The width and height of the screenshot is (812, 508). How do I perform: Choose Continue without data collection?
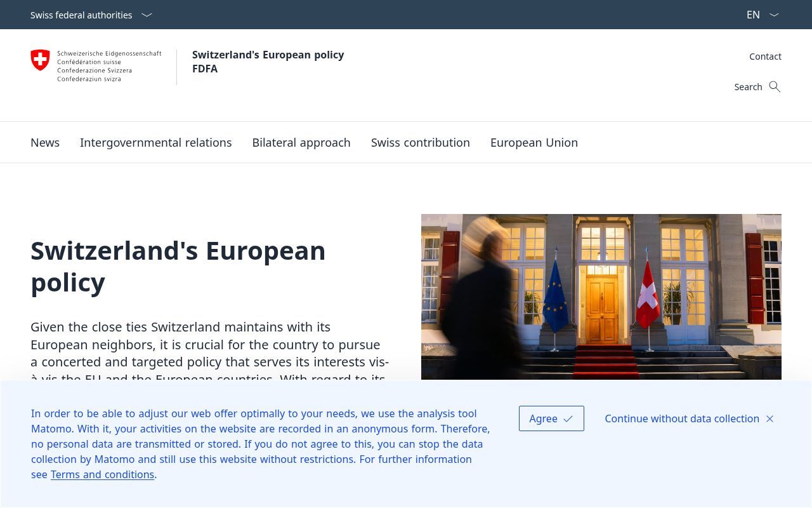(689, 418)
